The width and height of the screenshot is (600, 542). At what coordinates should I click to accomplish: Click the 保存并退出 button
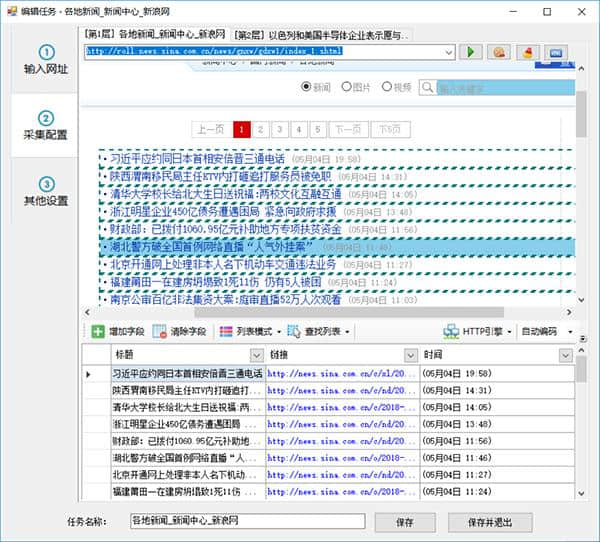click(x=487, y=521)
